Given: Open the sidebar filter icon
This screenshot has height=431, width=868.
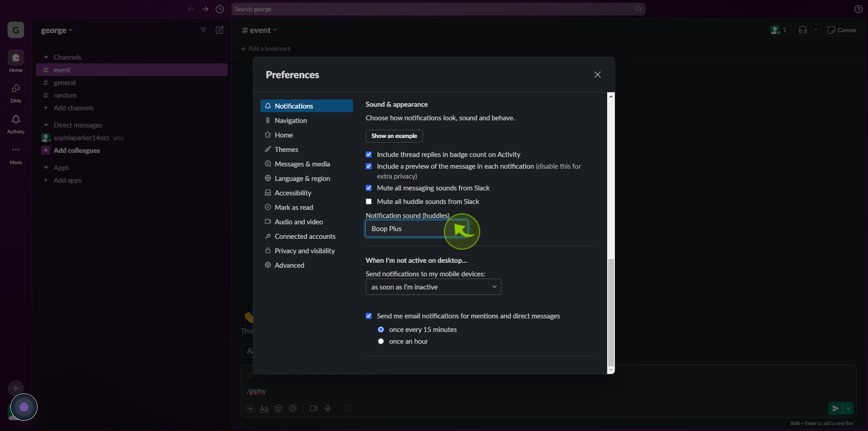Looking at the screenshot, I should tap(203, 30).
